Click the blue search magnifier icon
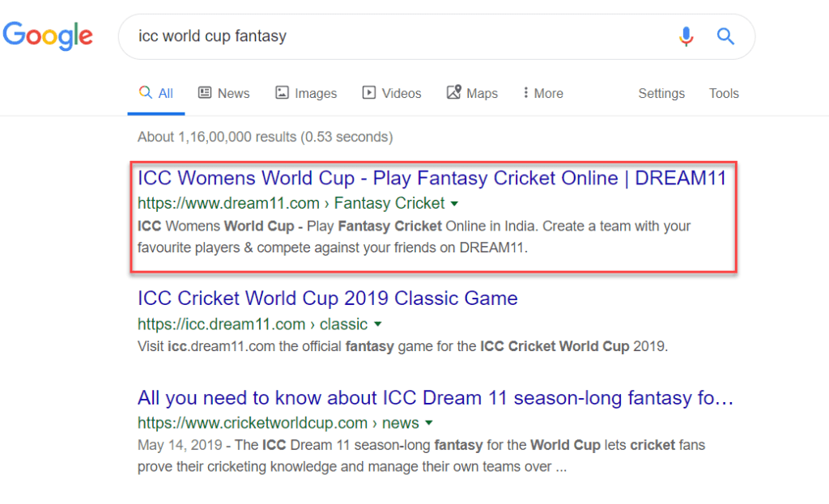Screen dimensions: 829x504 pyautogui.click(x=725, y=36)
